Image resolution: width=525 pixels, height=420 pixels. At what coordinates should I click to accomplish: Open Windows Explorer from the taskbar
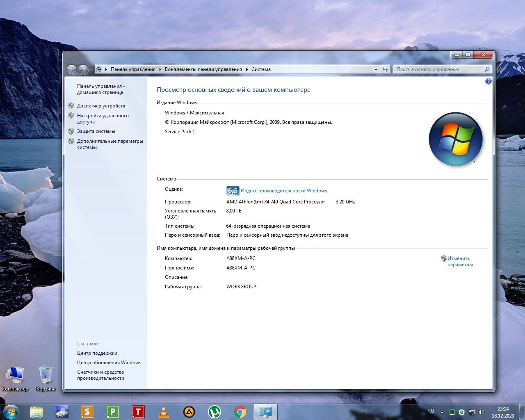(x=37, y=412)
